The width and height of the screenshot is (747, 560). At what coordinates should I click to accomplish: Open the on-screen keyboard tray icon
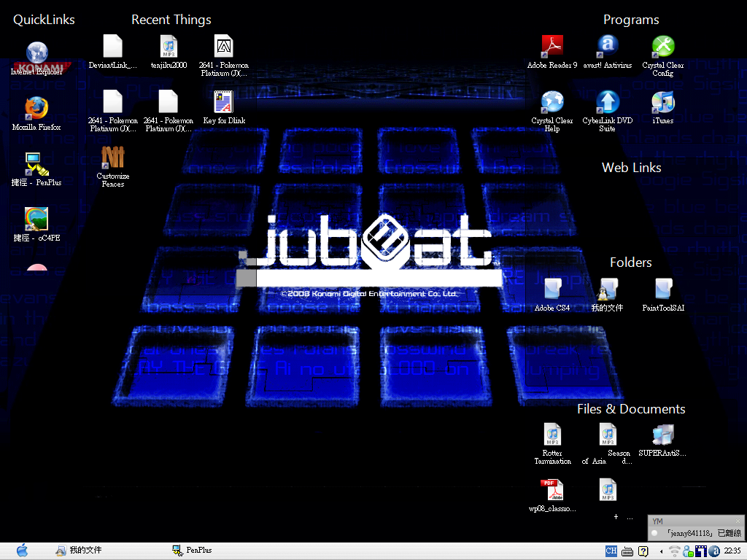click(x=627, y=551)
